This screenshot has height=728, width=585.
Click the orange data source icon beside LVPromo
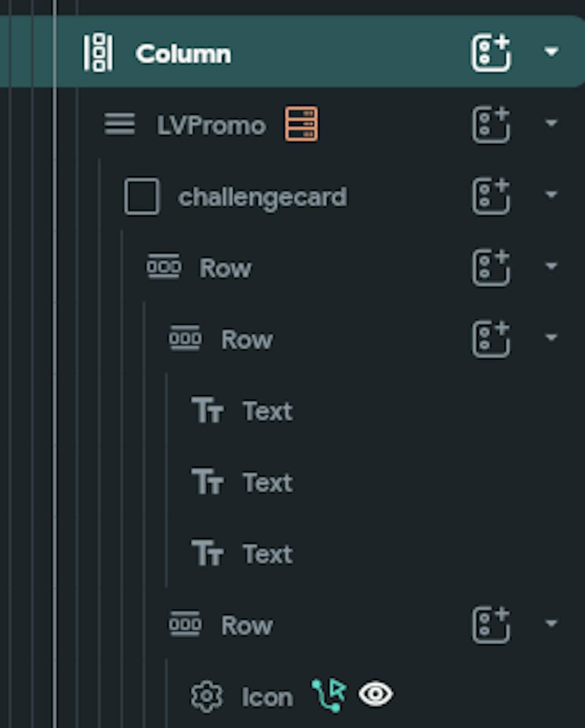coord(300,125)
